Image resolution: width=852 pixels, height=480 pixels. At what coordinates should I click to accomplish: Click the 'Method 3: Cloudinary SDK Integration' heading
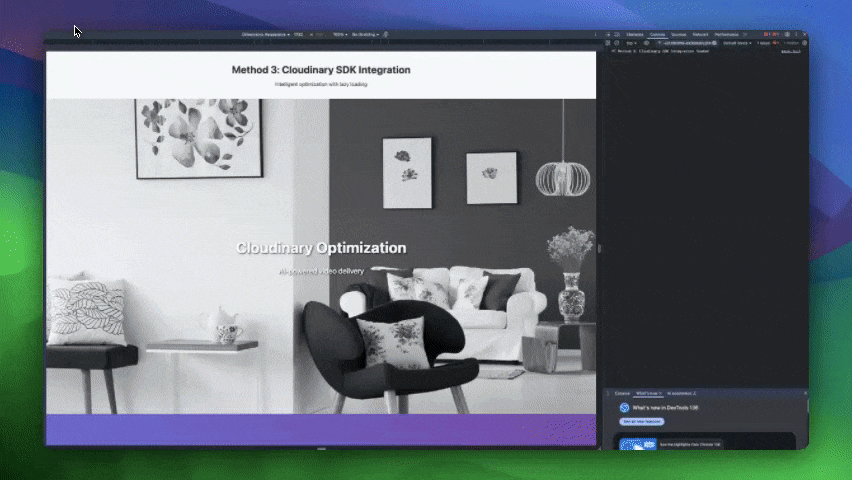click(321, 70)
